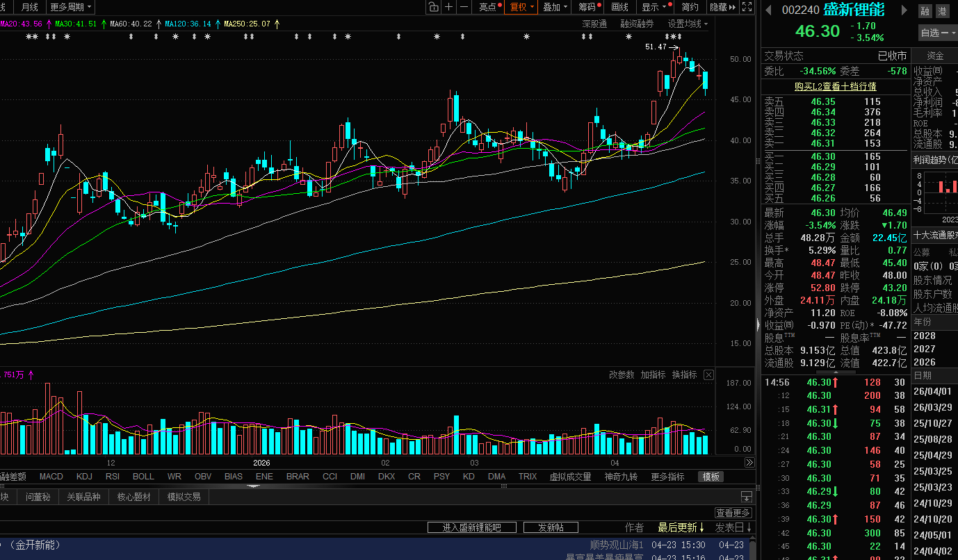Viewport: 958px width, 560px height.
Task: Click the draggable divider left of quote panel
Action: click(758, 324)
